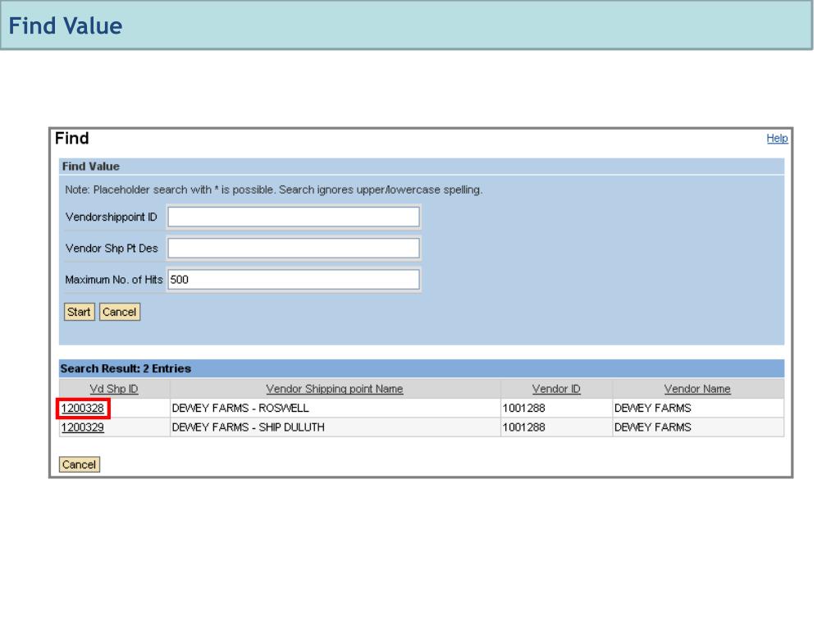The width and height of the screenshot is (840, 630).
Task: Open the Help link
Action: coord(777,139)
